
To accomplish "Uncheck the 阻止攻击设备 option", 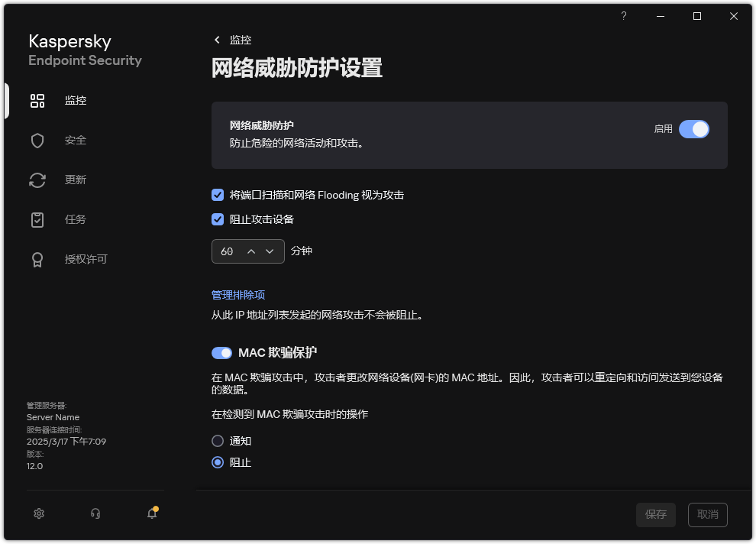I will 218,219.
